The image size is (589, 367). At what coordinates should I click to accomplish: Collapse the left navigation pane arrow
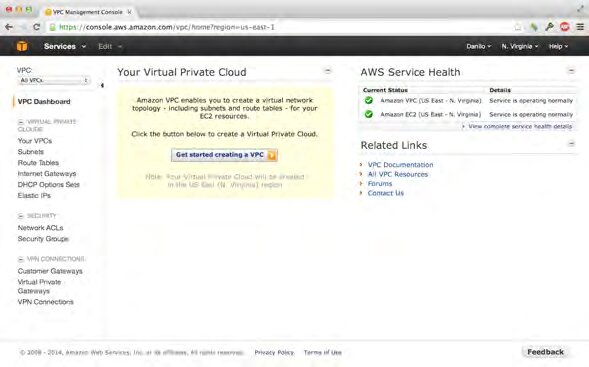(102, 85)
